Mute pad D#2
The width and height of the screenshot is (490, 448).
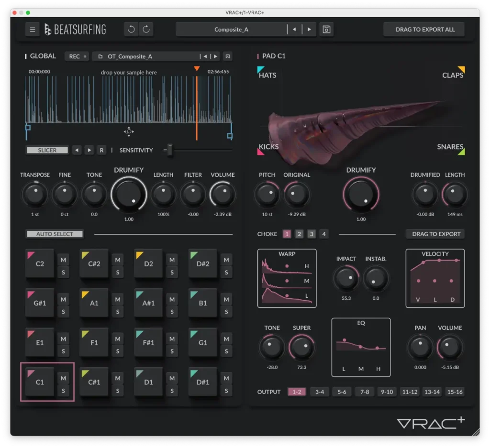(x=226, y=260)
